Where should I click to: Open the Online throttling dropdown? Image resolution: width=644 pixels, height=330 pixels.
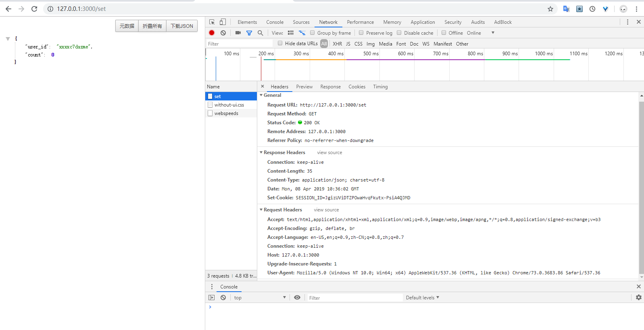[x=481, y=33]
